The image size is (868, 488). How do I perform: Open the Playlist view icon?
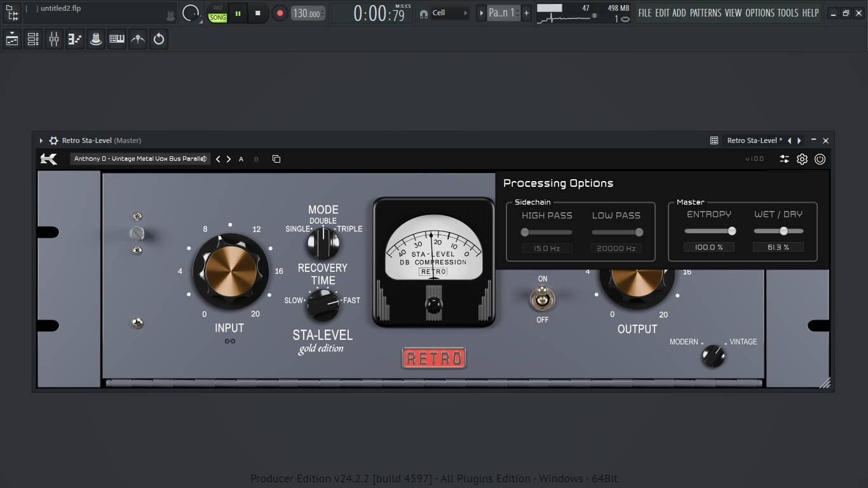pos(12,39)
